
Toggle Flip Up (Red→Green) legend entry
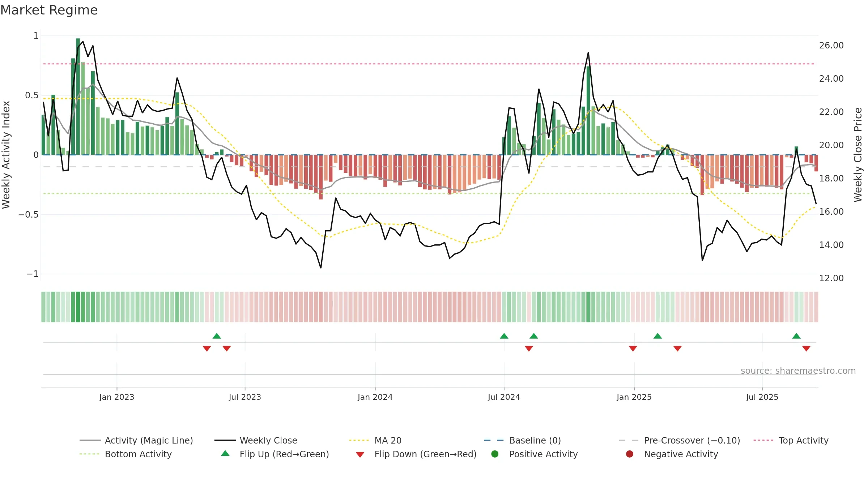click(275, 454)
